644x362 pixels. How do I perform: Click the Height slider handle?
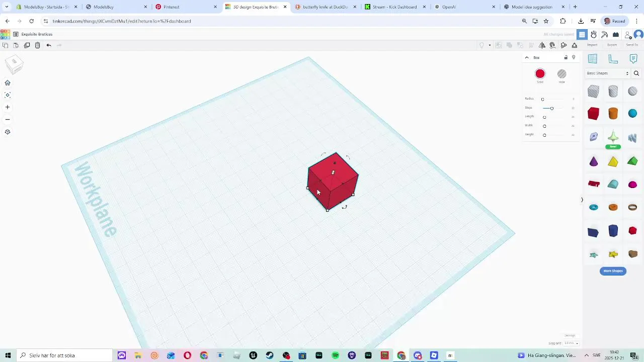[544, 135]
